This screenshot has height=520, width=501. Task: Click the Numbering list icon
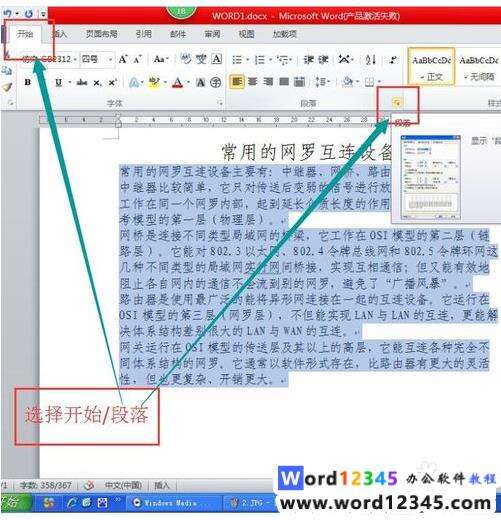click(260, 60)
